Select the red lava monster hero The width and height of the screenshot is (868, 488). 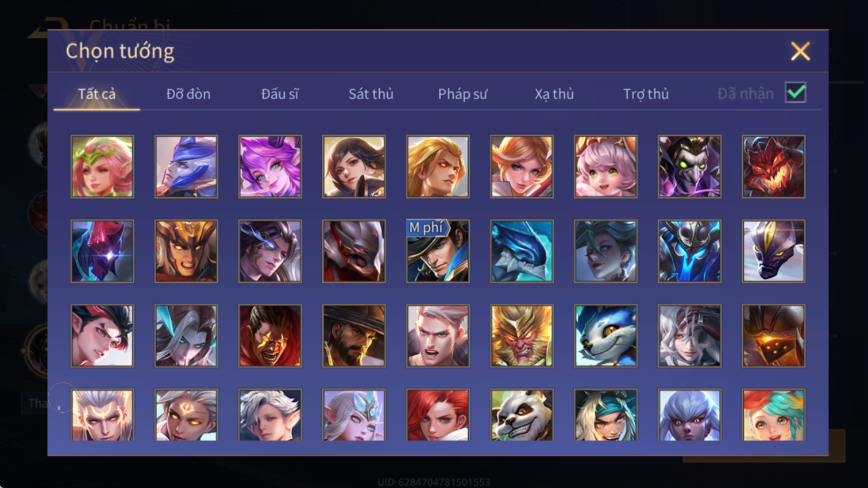point(773,167)
